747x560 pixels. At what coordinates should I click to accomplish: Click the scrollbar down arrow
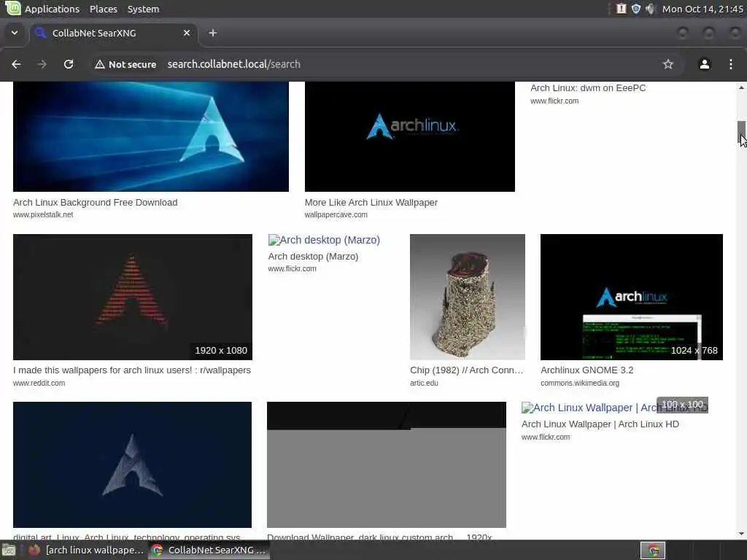click(741, 534)
